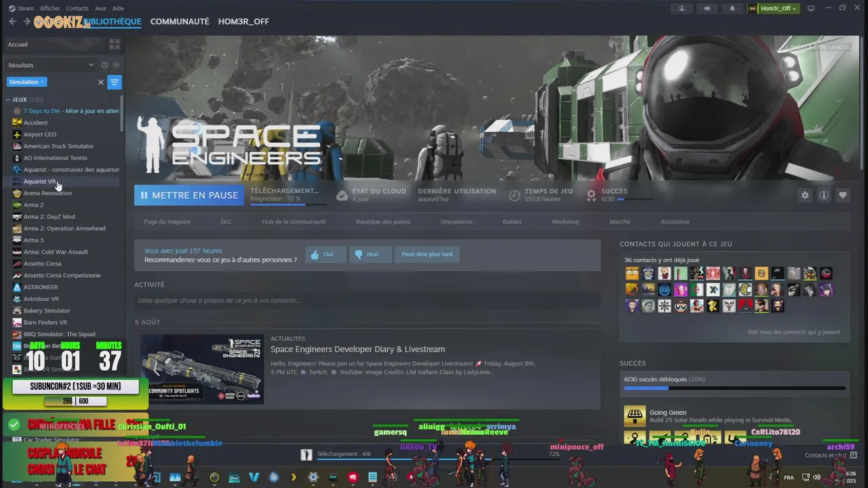Open the Aide menu
This screenshot has width=868, height=488.
[x=118, y=8]
